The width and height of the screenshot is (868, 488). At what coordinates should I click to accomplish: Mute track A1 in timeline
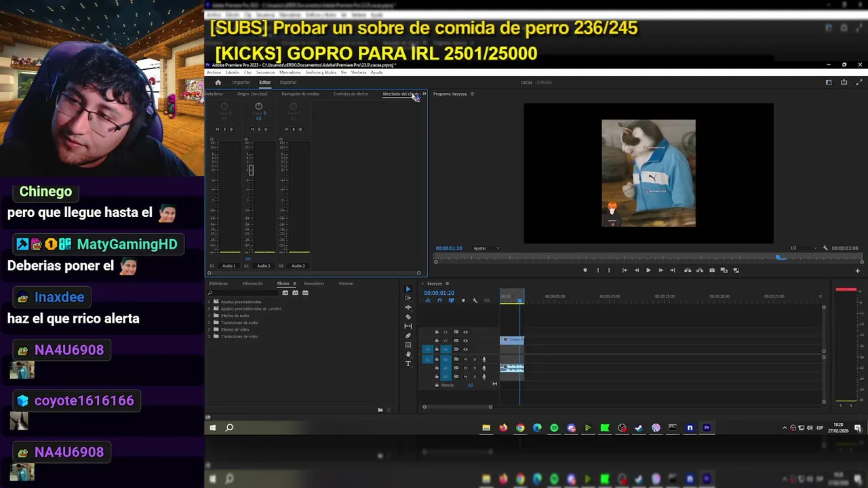coord(465,359)
